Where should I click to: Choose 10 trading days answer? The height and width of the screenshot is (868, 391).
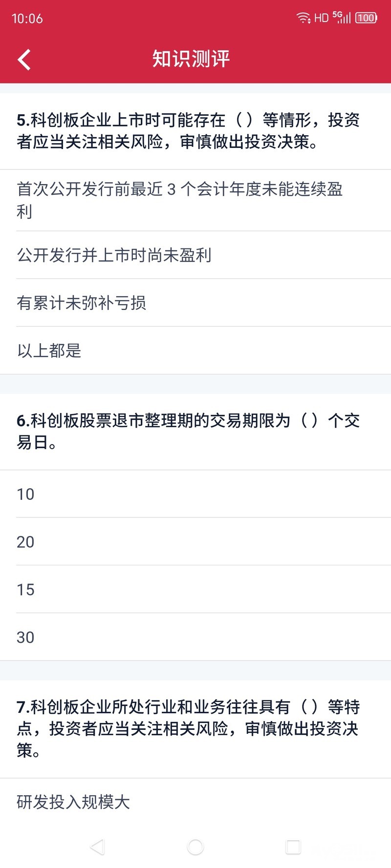pos(25,494)
